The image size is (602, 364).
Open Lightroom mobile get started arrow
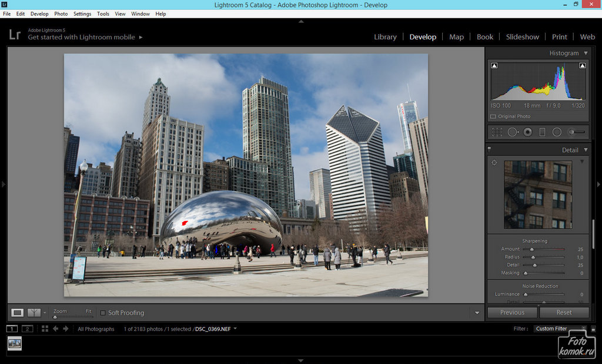(x=141, y=37)
